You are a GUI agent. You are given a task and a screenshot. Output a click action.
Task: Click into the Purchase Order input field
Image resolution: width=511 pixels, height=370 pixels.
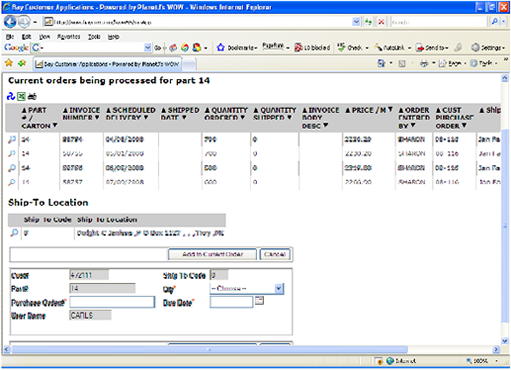coord(112,302)
